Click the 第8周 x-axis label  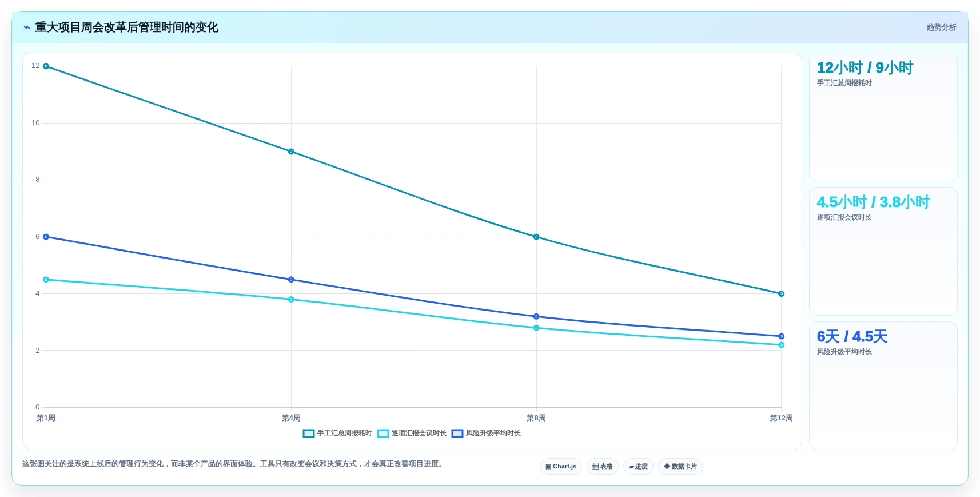pos(536,418)
